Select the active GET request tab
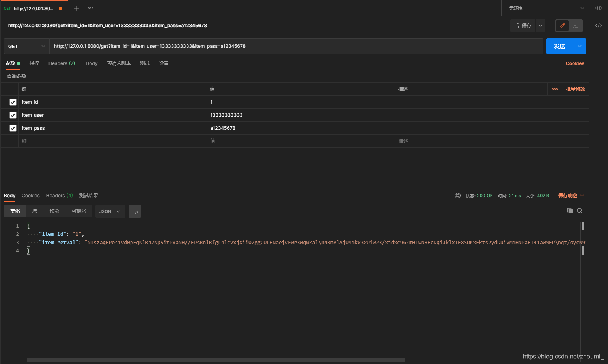This screenshot has width=608, height=364. tap(34, 8)
